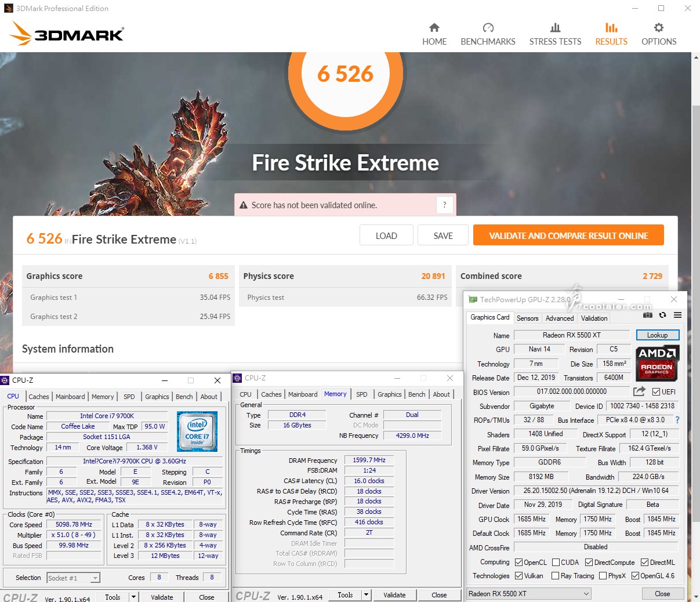Click the Close button at the bottom of GPU-Z
Image resolution: width=700 pixels, height=602 pixels.
point(662,593)
